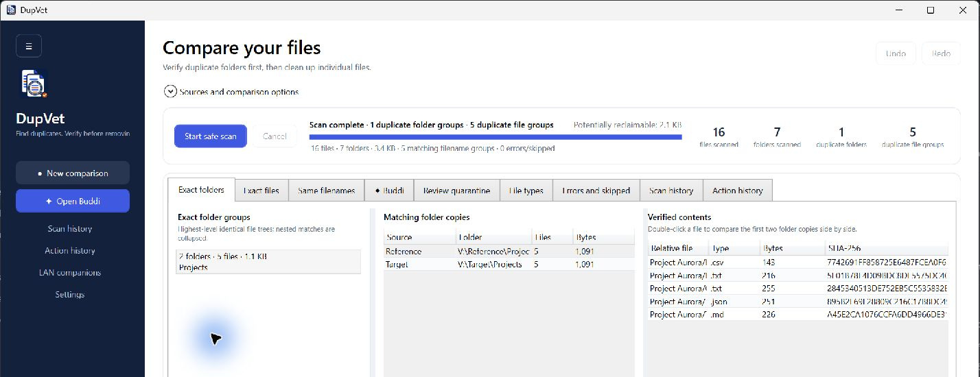Start a New comparison from sidebar
The width and height of the screenshot is (980, 377).
pos(73,173)
